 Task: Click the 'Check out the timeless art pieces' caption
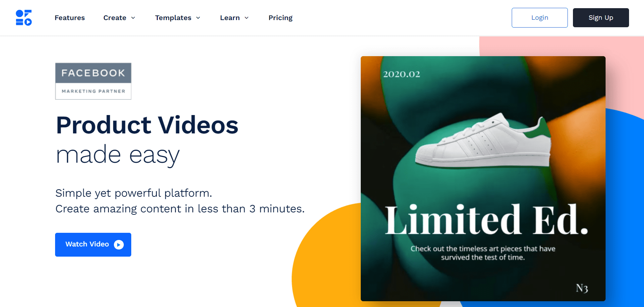point(483,253)
